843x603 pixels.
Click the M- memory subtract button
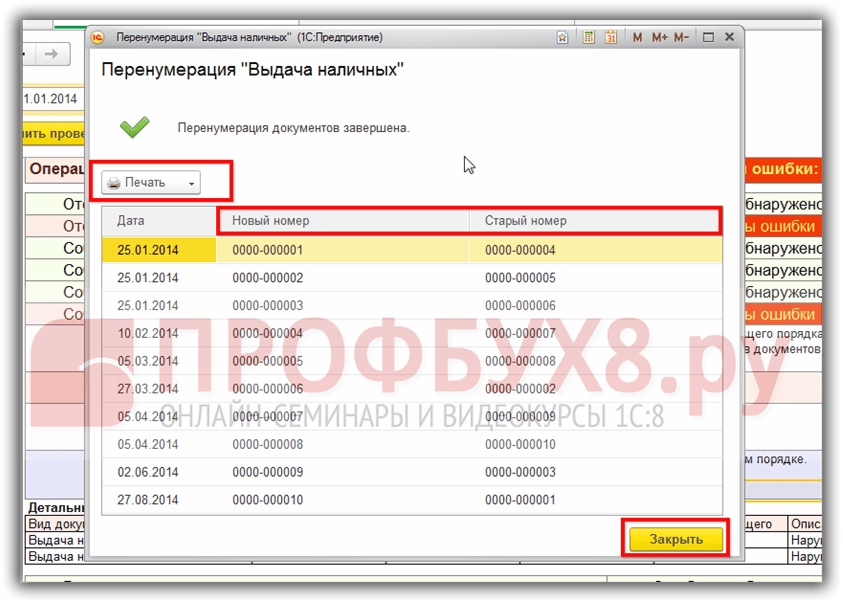[681, 38]
